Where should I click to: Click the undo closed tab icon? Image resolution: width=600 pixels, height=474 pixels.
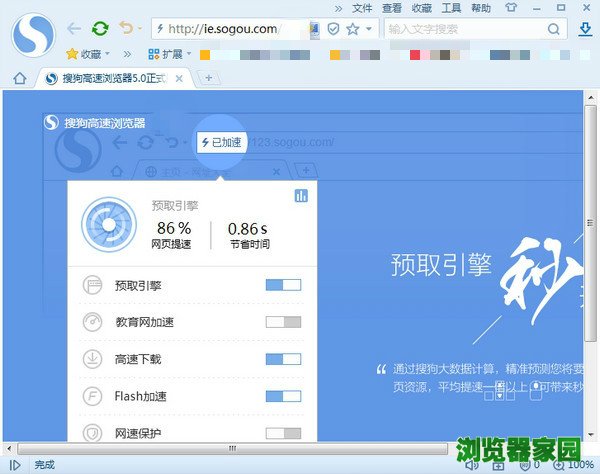click(124, 29)
